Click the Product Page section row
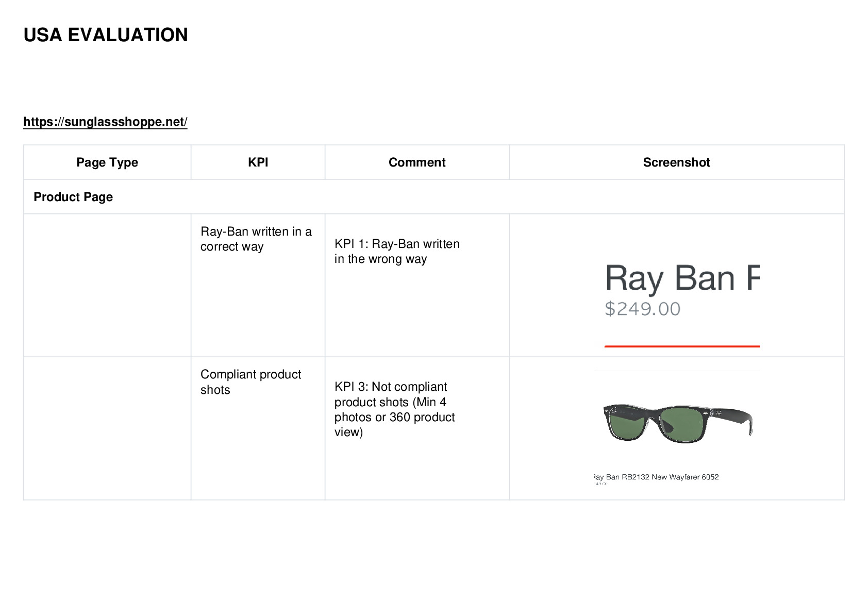This screenshot has width=868, height=614. pyautogui.click(x=434, y=197)
